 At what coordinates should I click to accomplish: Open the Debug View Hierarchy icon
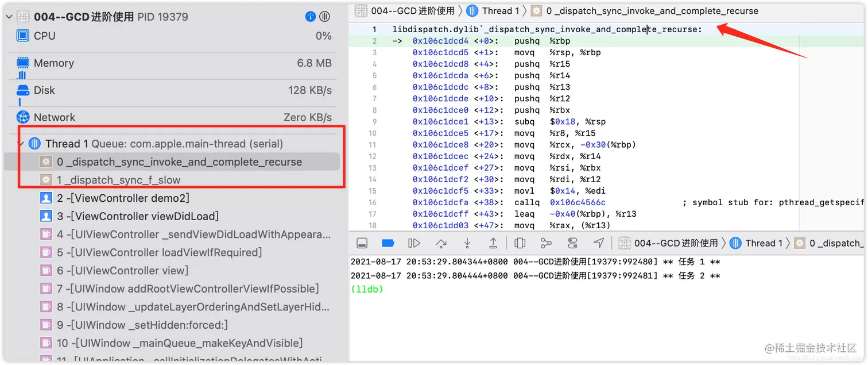coord(520,243)
